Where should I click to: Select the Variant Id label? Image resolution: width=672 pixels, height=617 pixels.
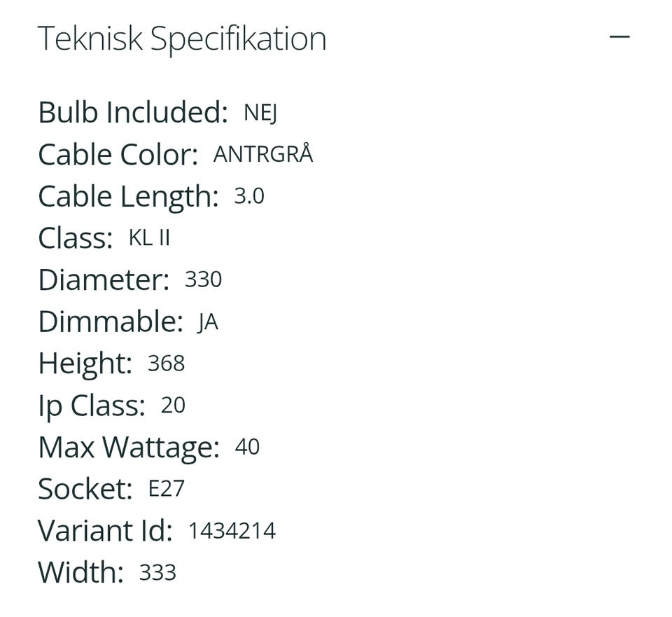[105, 531]
